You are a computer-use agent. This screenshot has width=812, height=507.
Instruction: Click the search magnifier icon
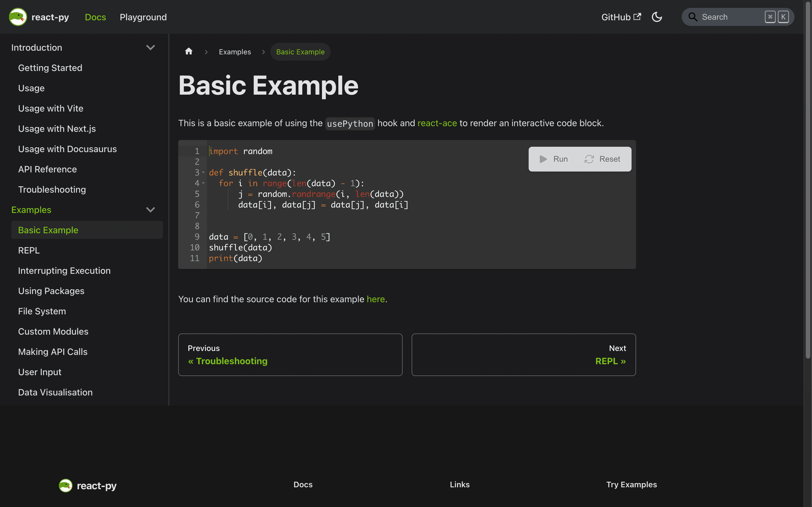coord(692,17)
